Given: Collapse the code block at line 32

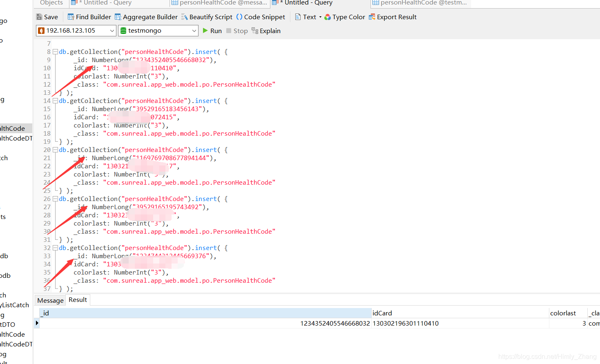Looking at the screenshot, I should tap(55, 248).
